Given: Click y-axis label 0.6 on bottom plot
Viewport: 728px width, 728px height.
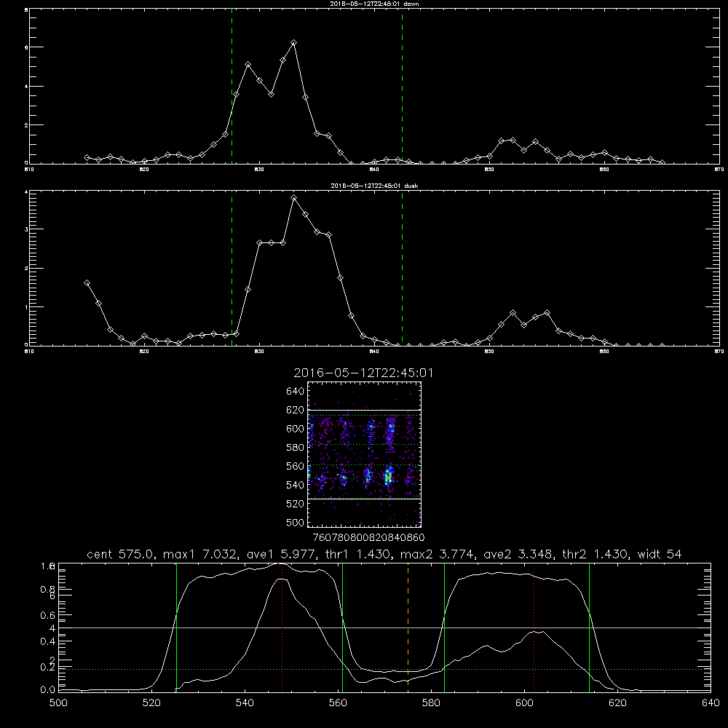Looking at the screenshot, I should (48, 615).
